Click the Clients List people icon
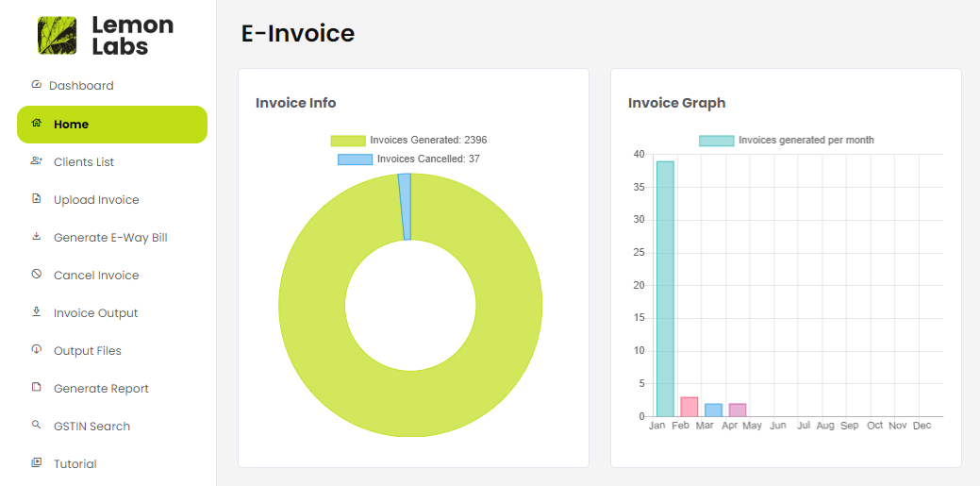 [x=37, y=161]
